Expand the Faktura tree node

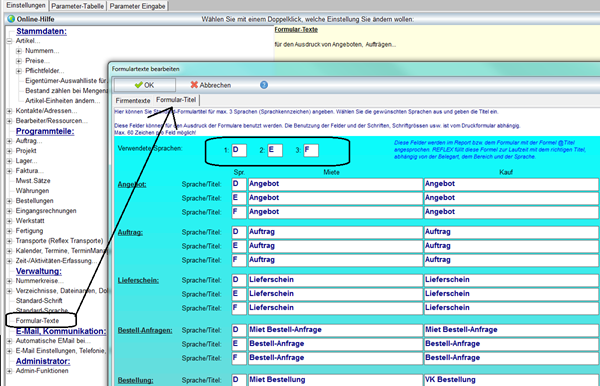[x=10, y=171]
